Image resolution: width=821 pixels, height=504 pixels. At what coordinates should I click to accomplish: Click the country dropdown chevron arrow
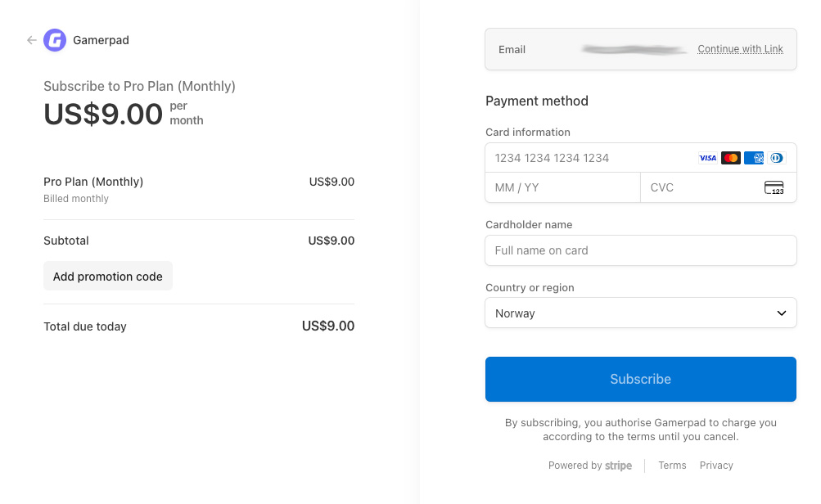click(x=781, y=313)
